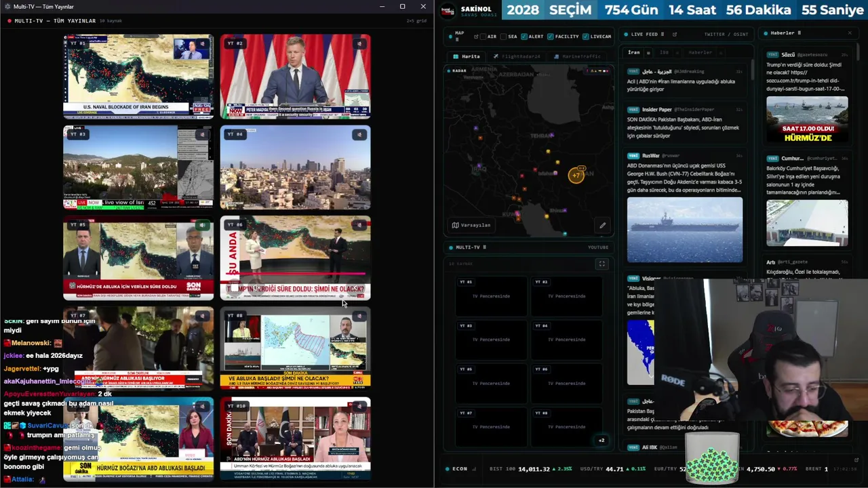
Task: Grab the Haberler panel drag handle
Action: pyautogui.click(x=800, y=33)
